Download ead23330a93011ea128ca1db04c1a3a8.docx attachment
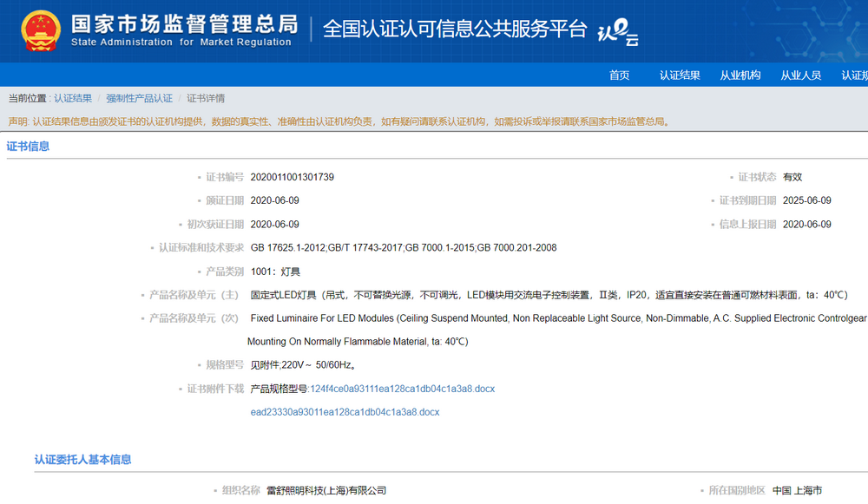The height and width of the screenshot is (504, 868). [345, 412]
